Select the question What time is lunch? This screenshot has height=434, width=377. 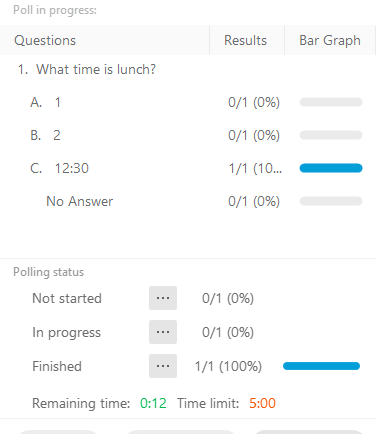[87, 69]
